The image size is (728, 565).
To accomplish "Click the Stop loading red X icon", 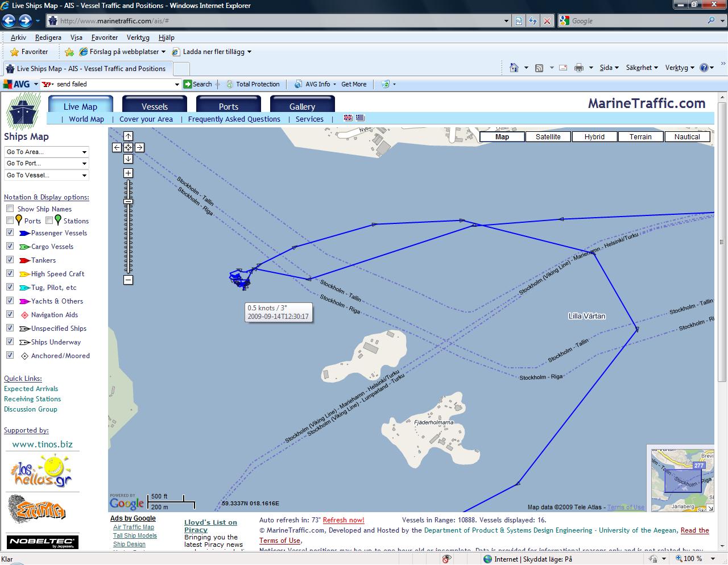I will coord(547,21).
